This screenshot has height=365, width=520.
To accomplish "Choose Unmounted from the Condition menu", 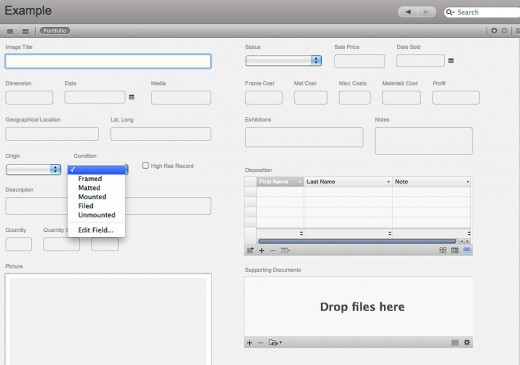I will (x=97, y=215).
